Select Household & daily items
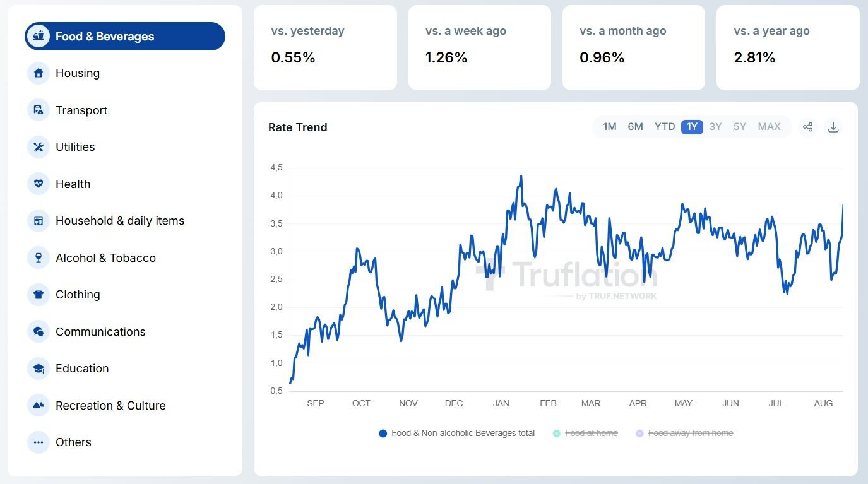This screenshot has height=484, width=868. coord(120,221)
